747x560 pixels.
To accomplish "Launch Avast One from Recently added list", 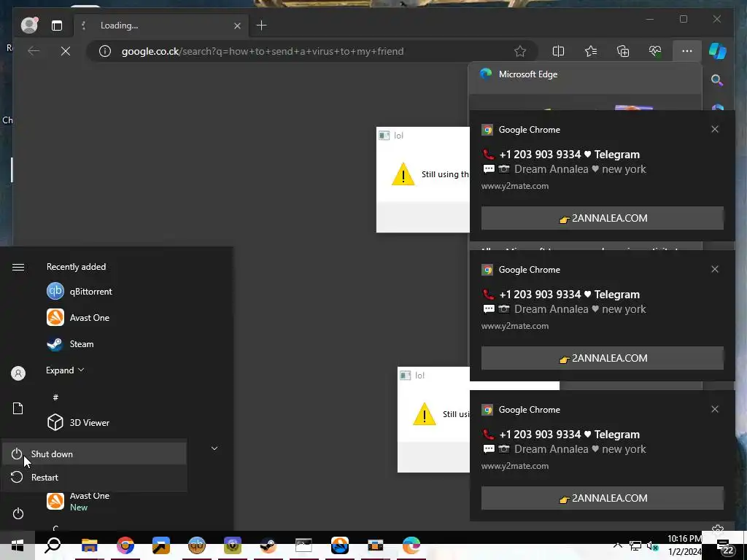I will point(78,318).
